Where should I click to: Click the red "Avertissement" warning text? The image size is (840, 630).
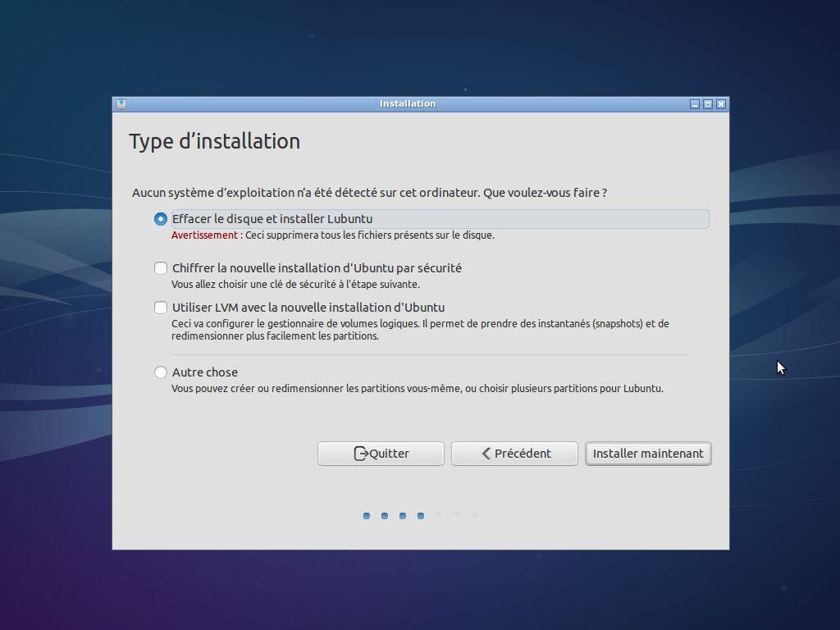(204, 235)
